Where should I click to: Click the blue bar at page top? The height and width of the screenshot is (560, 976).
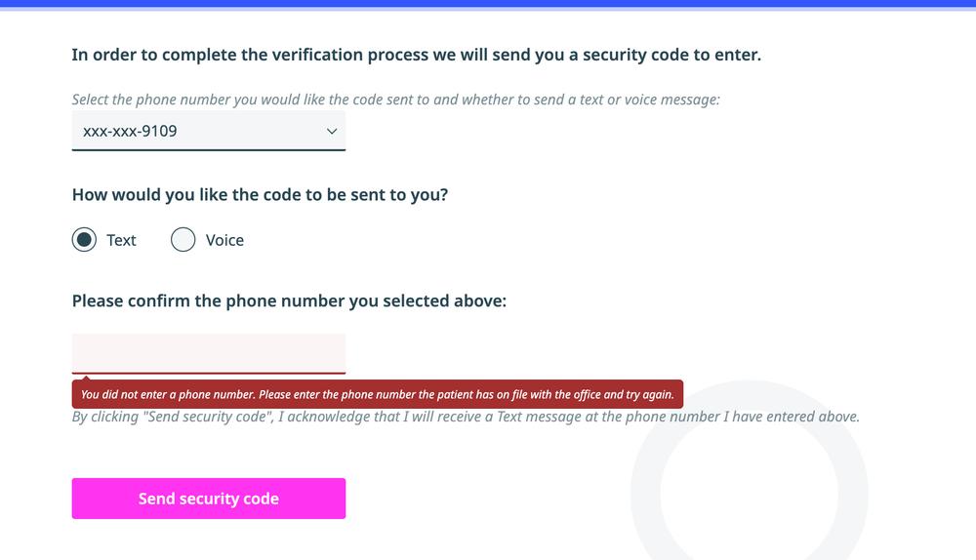[x=488, y=3]
